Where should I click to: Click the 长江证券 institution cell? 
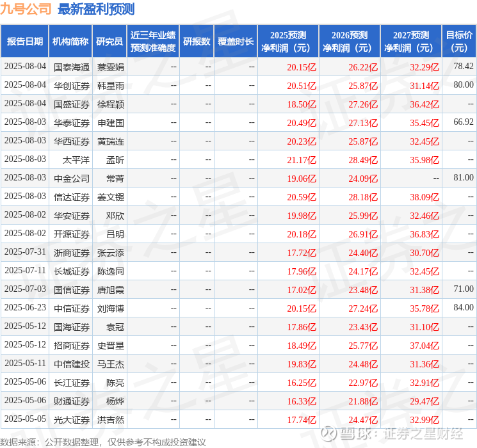tap(72, 383)
